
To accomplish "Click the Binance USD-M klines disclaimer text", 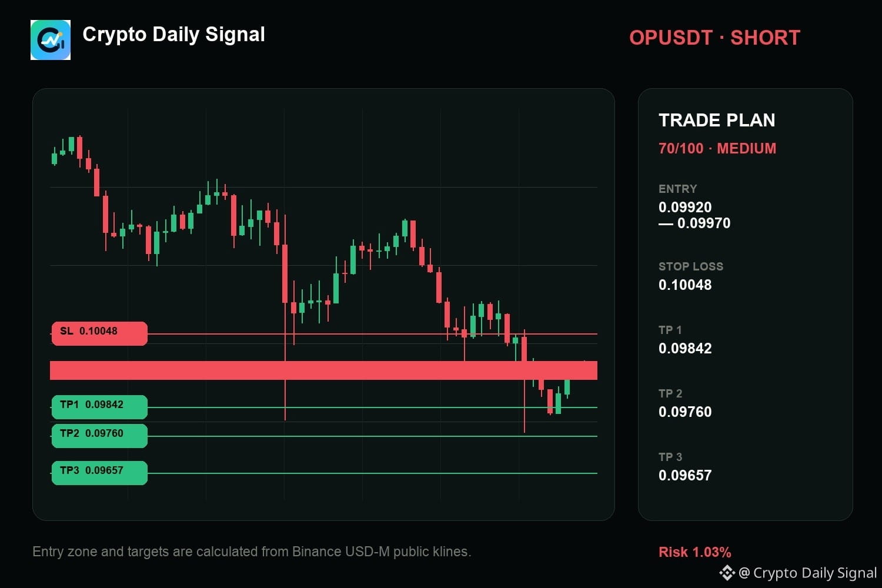I will coord(252,552).
